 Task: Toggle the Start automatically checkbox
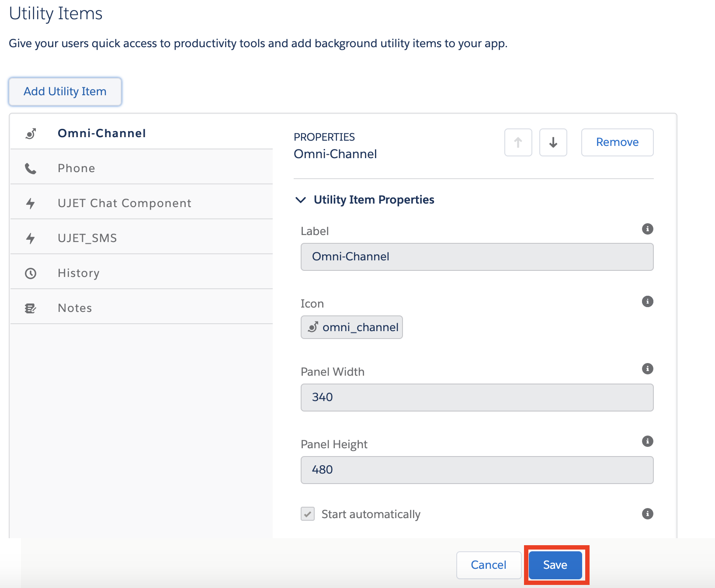(x=308, y=514)
